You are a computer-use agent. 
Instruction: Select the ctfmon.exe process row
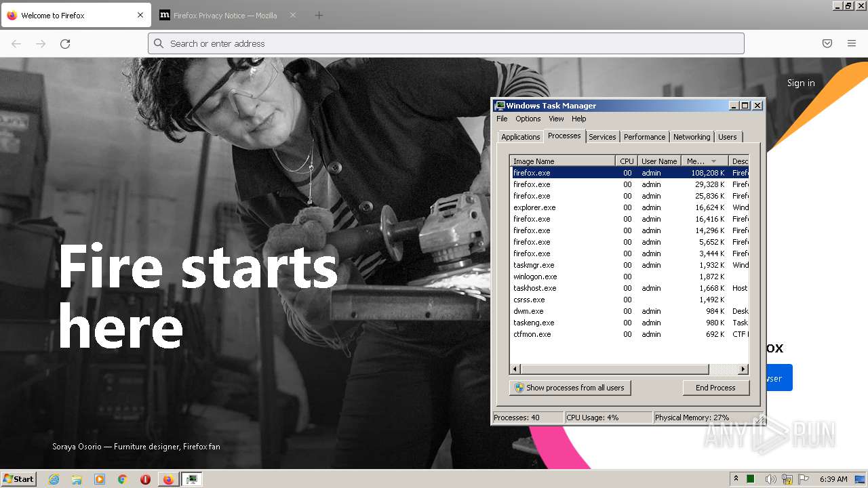point(630,334)
